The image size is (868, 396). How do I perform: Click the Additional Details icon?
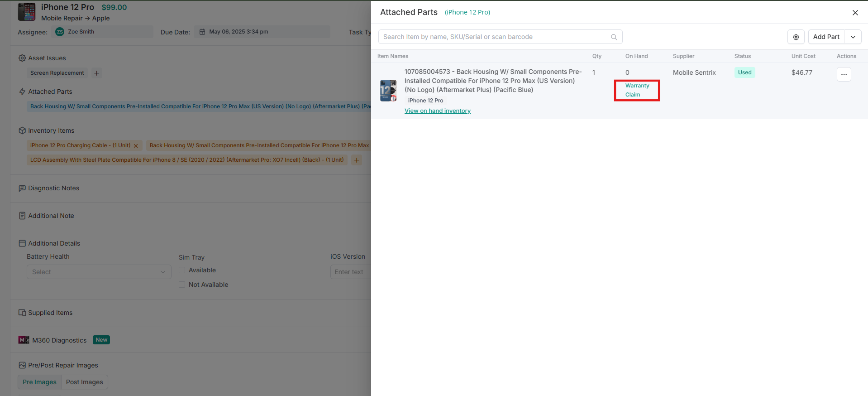click(x=22, y=243)
